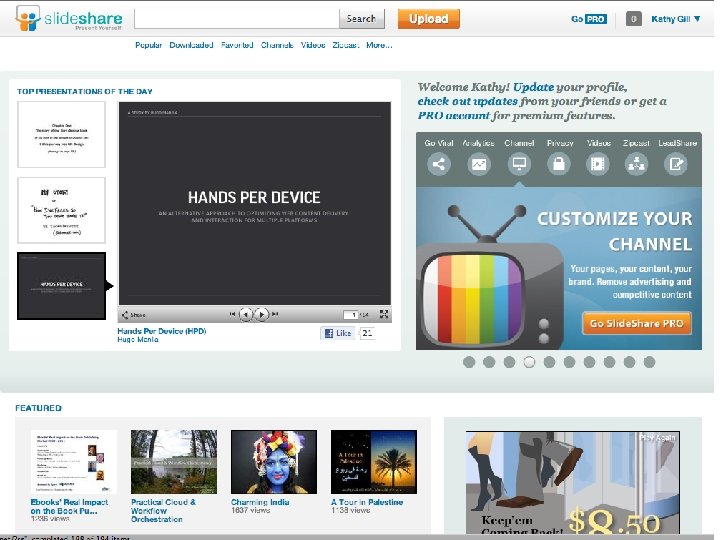Viewport: 720px width, 540px height.
Task: Open the Privacy lock icon
Action: (x=559, y=164)
